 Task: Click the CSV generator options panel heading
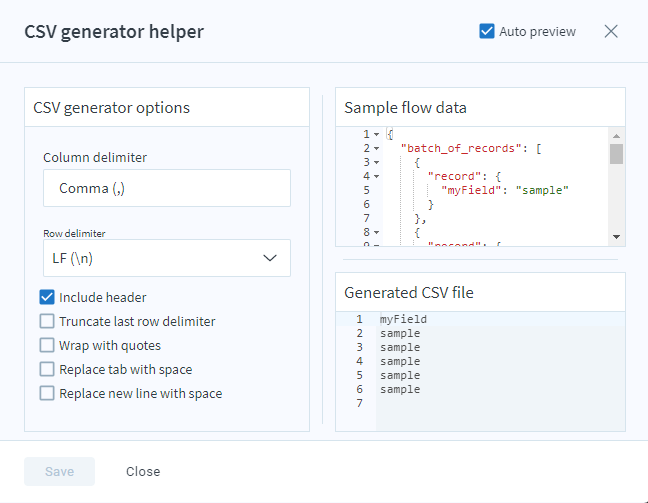[112, 108]
